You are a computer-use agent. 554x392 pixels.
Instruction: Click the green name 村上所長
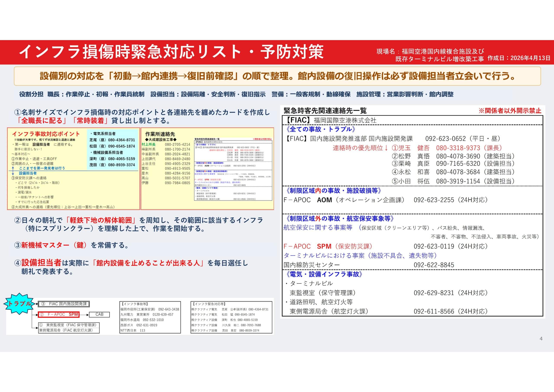(149, 144)
